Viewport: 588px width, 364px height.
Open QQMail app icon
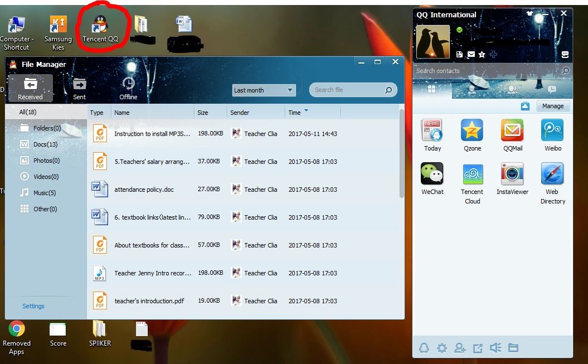point(512,132)
